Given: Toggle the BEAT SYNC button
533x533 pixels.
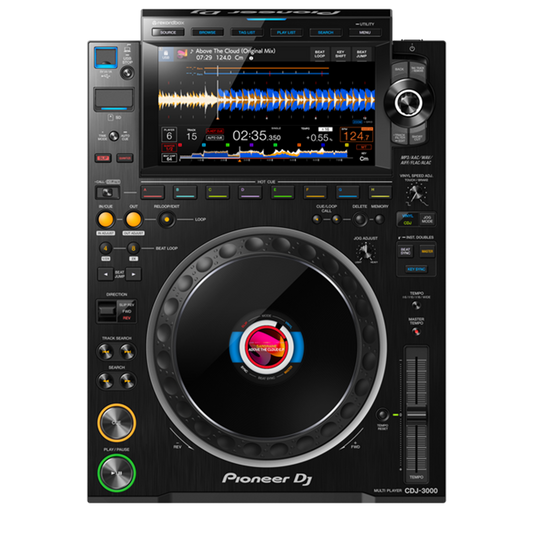Looking at the screenshot, I should [406, 252].
